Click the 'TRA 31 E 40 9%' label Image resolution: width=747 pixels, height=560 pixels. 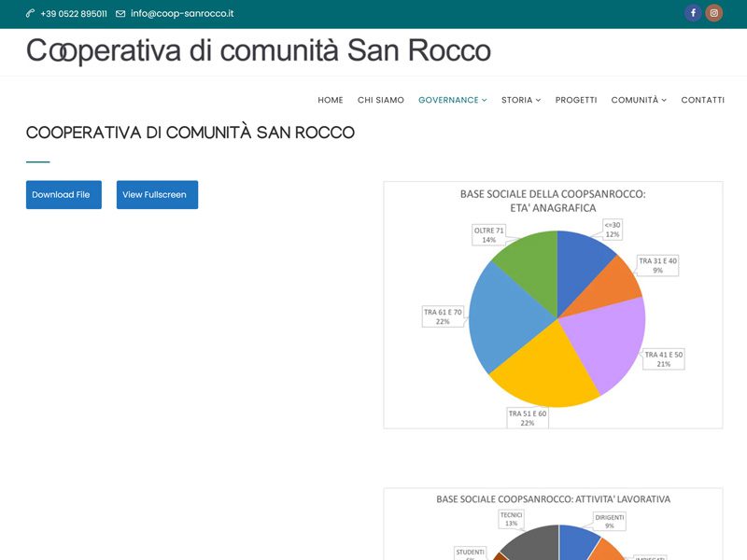658,265
